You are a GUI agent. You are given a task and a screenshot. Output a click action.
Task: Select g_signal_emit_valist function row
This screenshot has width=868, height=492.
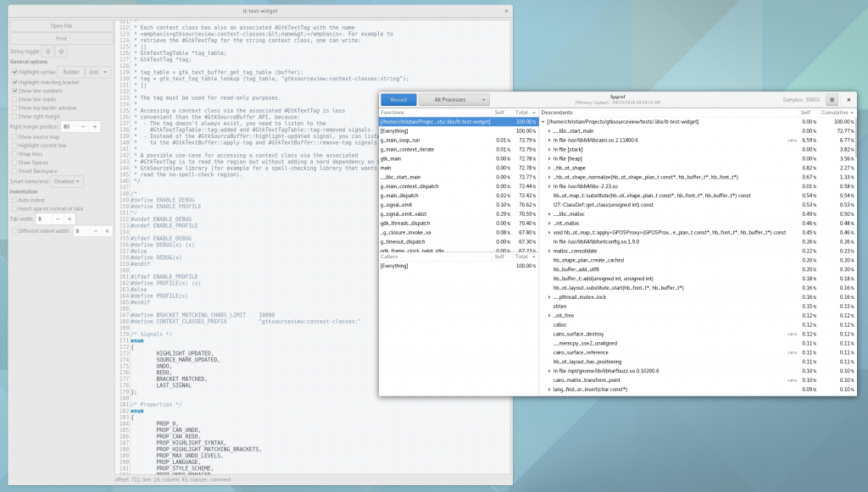(x=459, y=214)
